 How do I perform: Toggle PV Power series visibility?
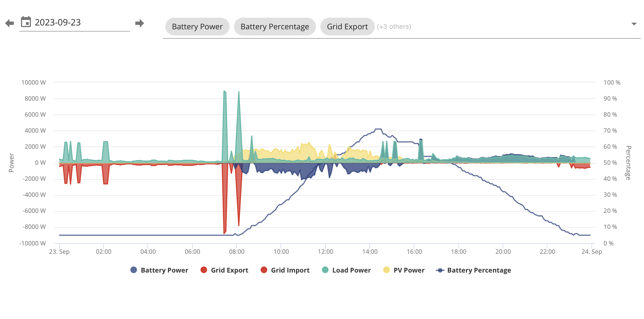point(409,270)
